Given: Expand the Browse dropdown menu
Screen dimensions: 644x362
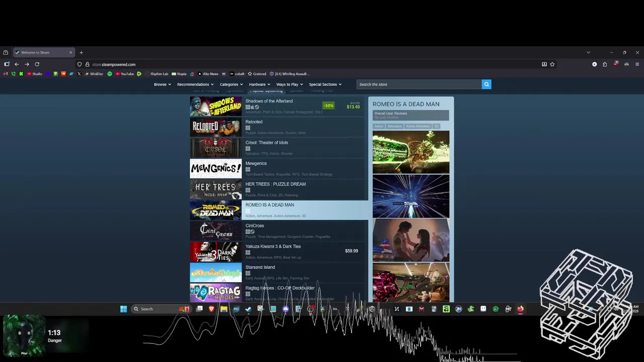Looking at the screenshot, I should click(163, 84).
